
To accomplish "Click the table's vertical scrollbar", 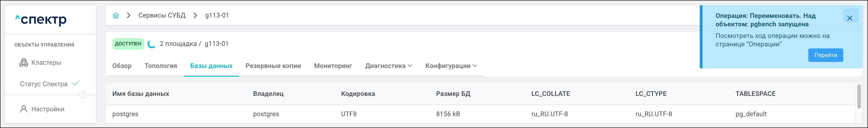I will coord(859,97).
